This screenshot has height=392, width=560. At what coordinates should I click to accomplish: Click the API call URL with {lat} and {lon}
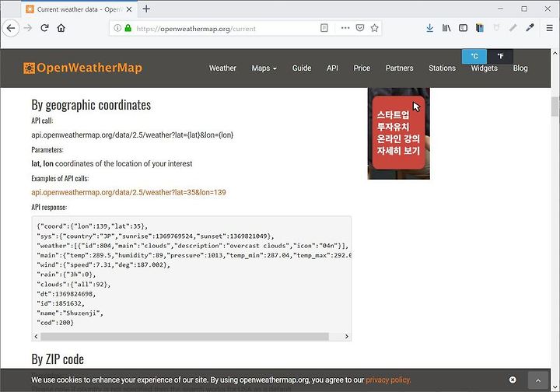pyautogui.click(x=132, y=135)
